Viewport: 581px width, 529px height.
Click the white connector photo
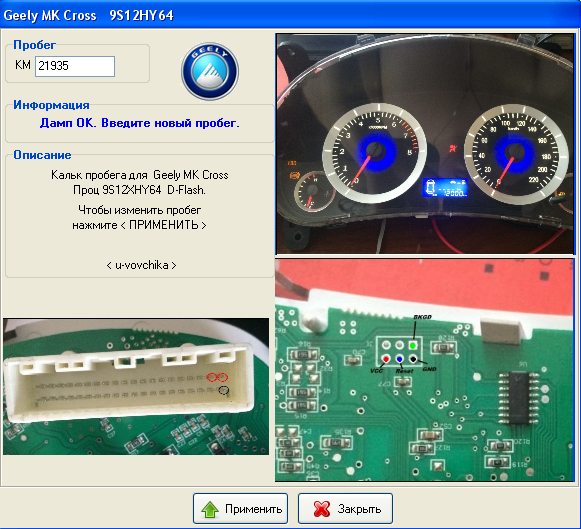[136, 386]
